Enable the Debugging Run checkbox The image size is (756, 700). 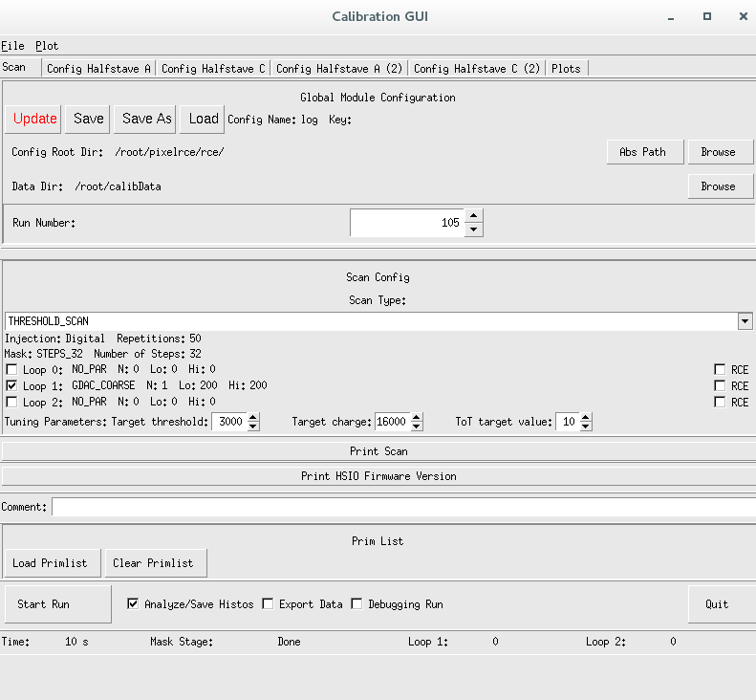tap(356, 604)
